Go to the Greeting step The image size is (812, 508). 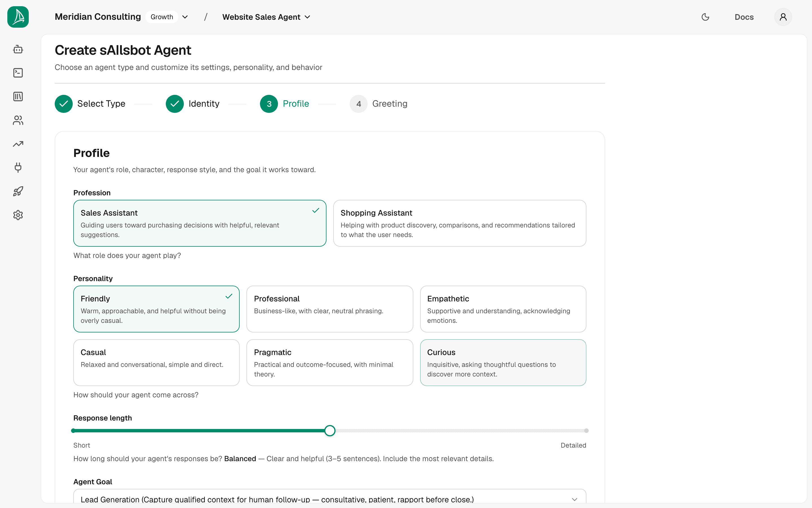click(x=378, y=104)
